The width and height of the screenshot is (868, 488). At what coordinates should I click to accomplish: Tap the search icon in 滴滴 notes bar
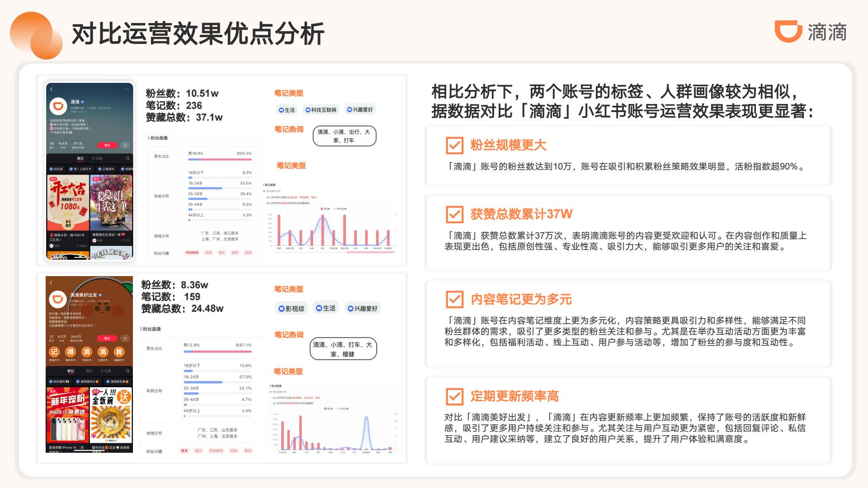(x=128, y=159)
